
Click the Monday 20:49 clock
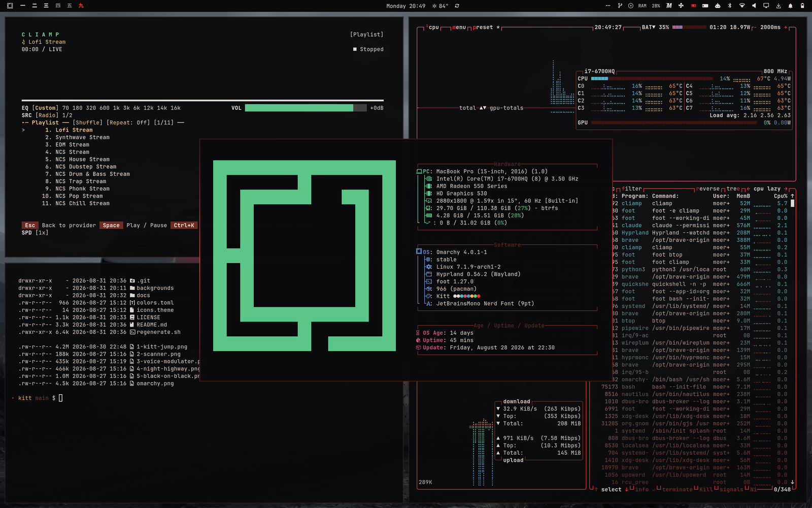406,6
